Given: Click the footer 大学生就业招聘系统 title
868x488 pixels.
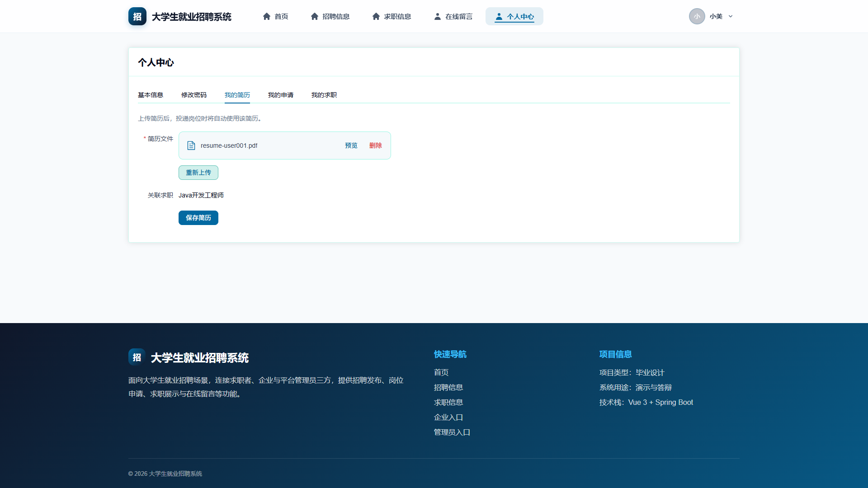Looking at the screenshot, I should pyautogui.click(x=200, y=358).
